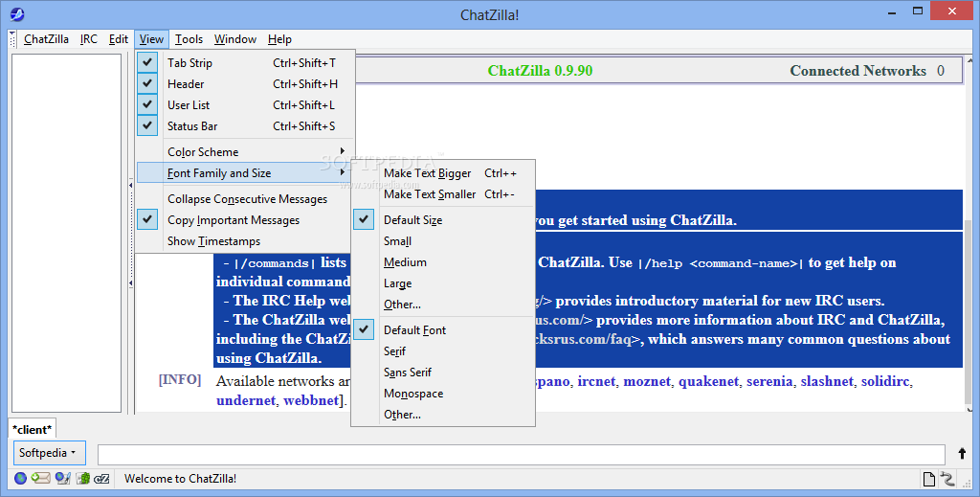Click the empty user list panel
The image size is (980, 497).
pyautogui.click(x=66, y=233)
